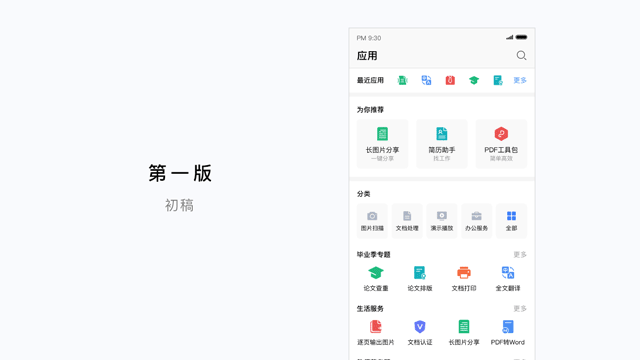Open the graduation cap icon in 最近应用
This screenshot has height=360, width=640.
474,80
